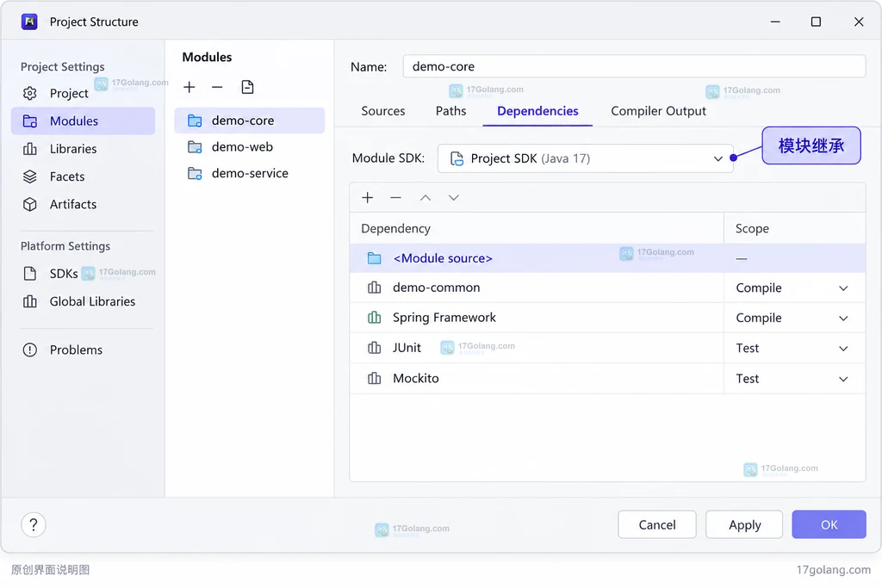
Task: Click the Project Structure app logo
Action: click(x=29, y=22)
